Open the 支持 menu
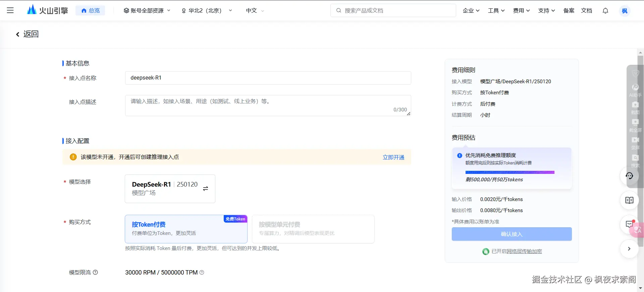 546,10
